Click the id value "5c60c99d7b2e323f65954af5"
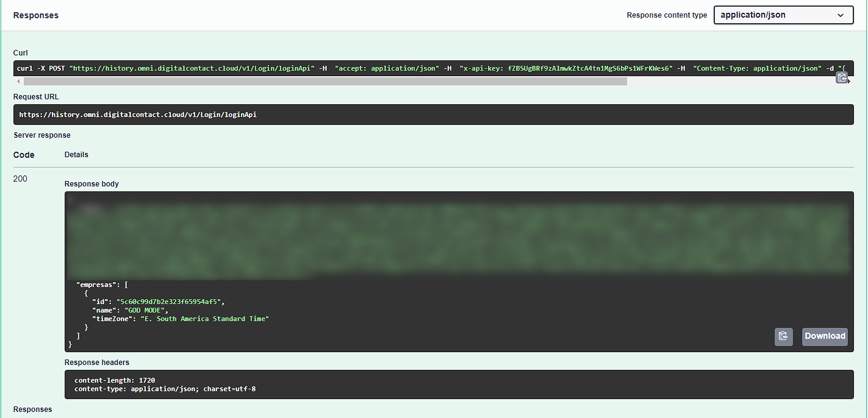The height and width of the screenshot is (418, 868). click(x=168, y=302)
